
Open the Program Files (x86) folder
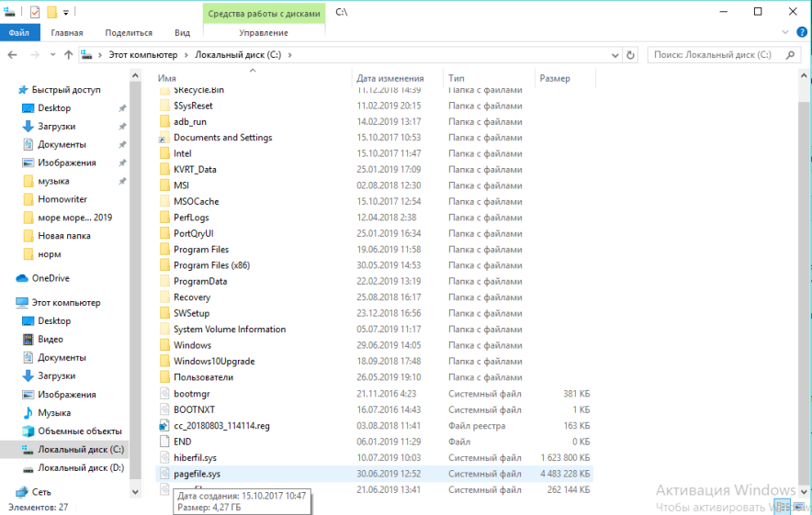(x=211, y=265)
